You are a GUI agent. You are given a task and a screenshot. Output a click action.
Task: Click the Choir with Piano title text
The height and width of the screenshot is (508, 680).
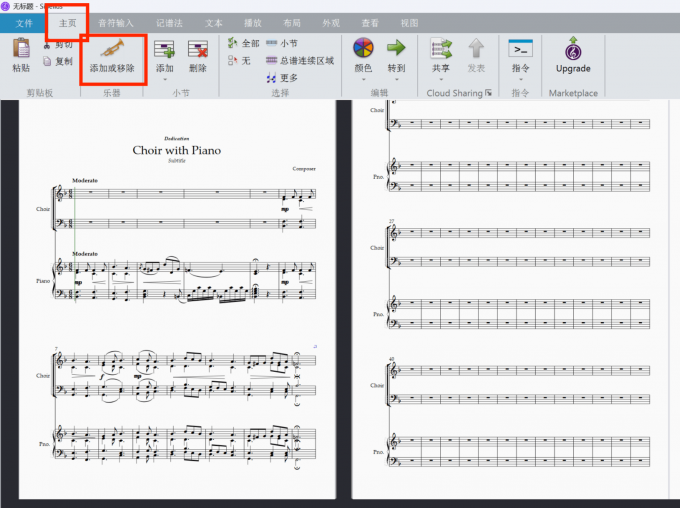177,150
